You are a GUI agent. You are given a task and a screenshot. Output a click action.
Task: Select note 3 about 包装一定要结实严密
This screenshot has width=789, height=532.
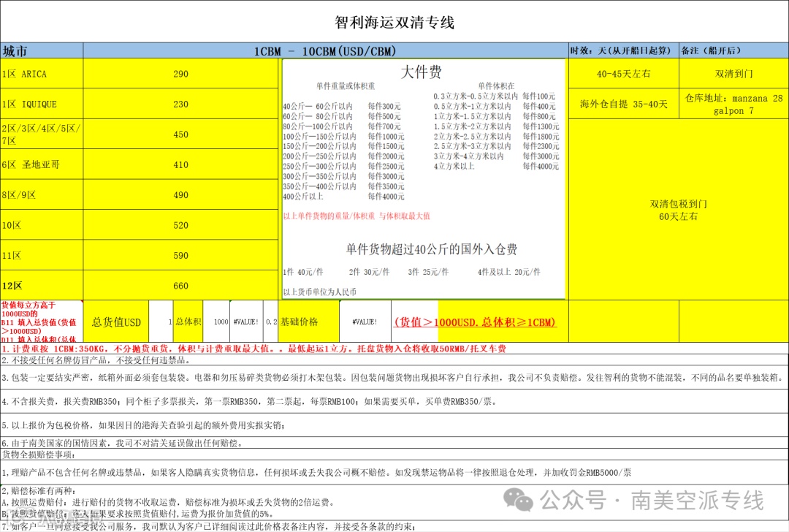(x=394, y=378)
